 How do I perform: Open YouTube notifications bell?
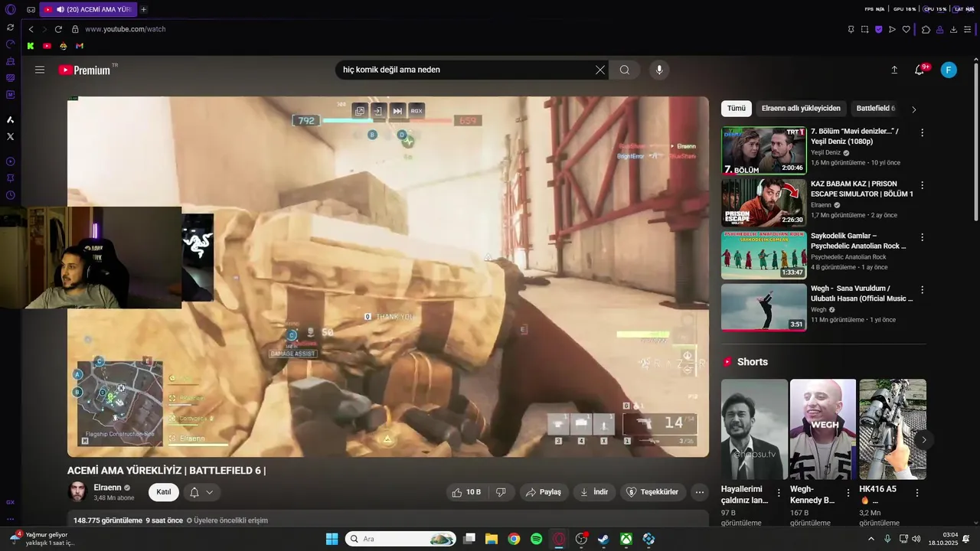click(921, 70)
